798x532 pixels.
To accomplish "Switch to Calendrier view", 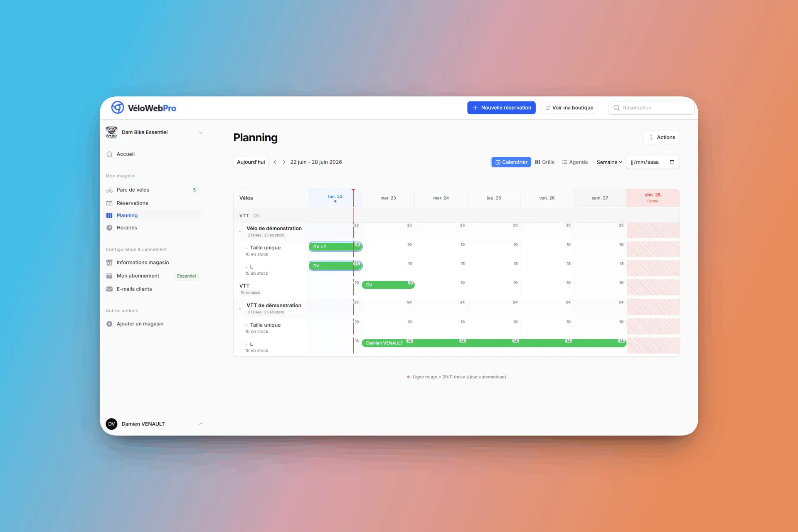I will pos(511,162).
